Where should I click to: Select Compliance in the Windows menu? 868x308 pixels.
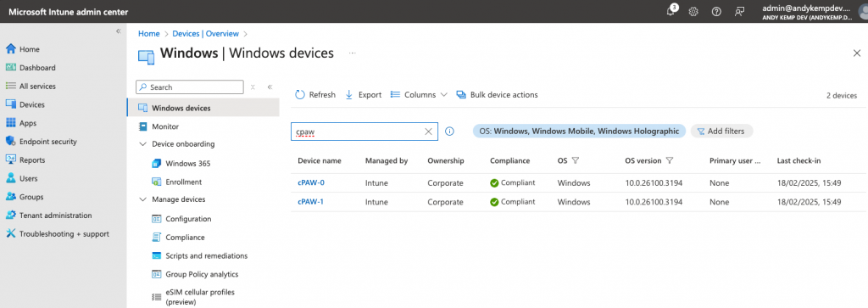point(185,238)
